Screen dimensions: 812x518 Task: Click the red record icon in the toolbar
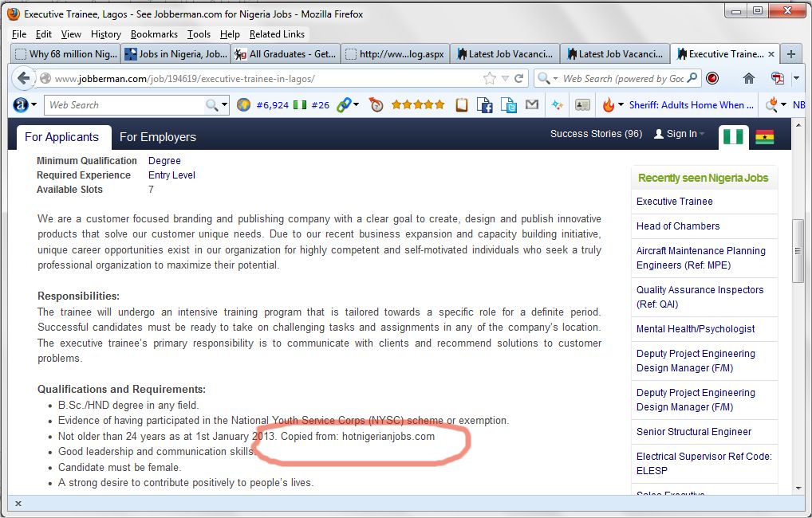[x=712, y=79]
